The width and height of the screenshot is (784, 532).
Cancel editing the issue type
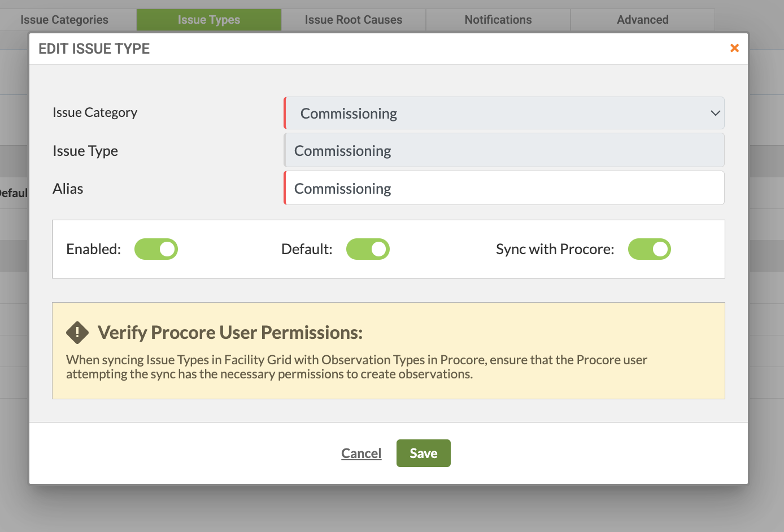click(x=361, y=453)
